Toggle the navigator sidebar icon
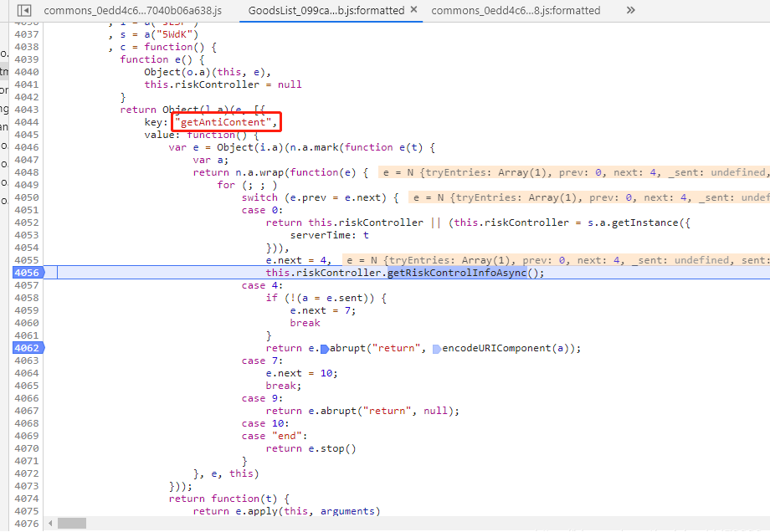This screenshot has width=770, height=532. coord(23,10)
